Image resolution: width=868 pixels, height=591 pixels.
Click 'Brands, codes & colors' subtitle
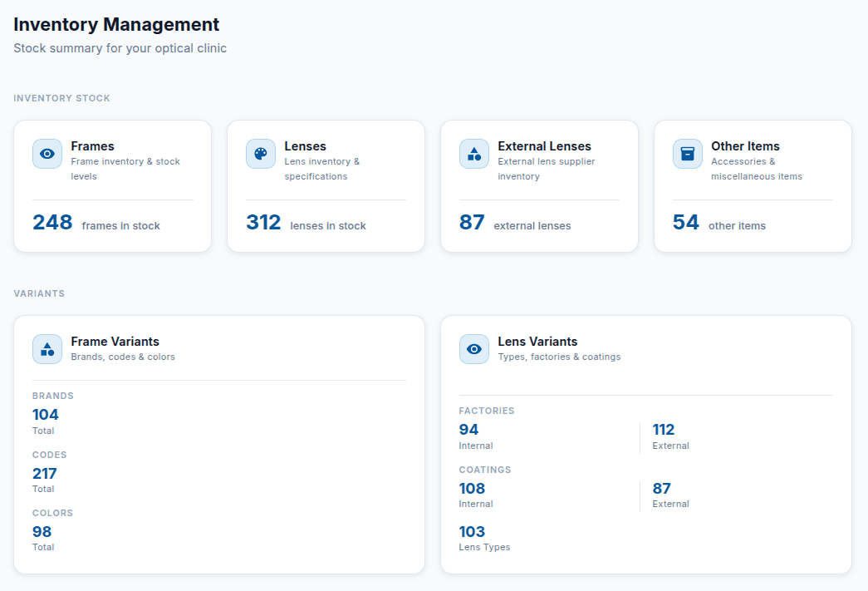pos(123,357)
